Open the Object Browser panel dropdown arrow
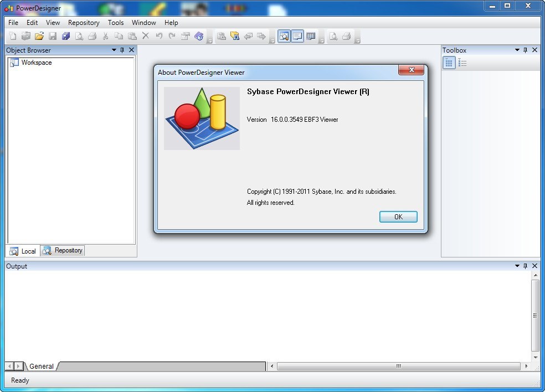The image size is (545, 392). pos(114,50)
